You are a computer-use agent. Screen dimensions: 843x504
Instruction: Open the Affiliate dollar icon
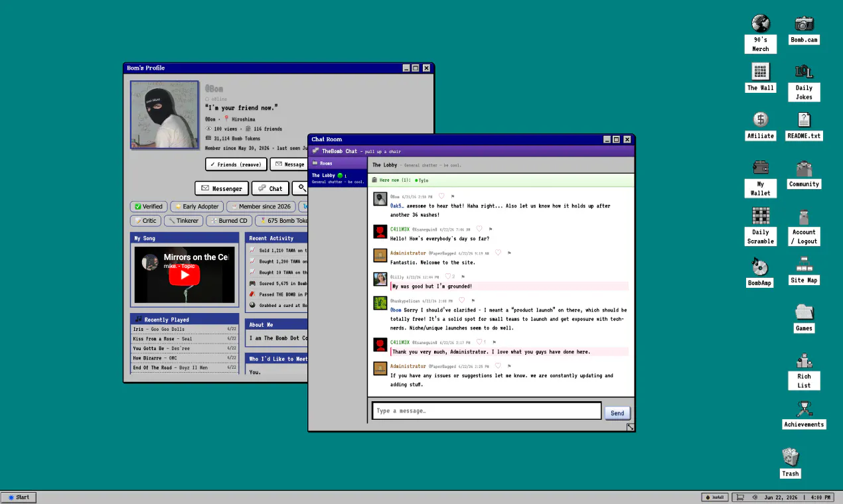761,125
